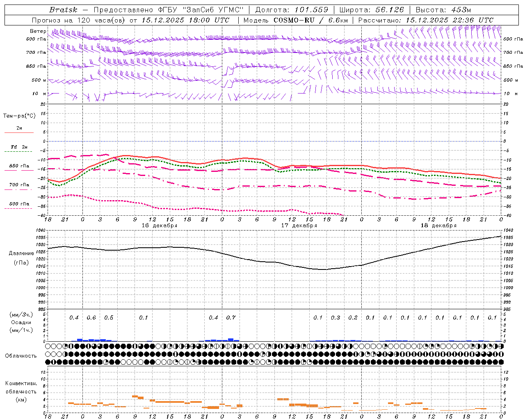The image size is (525, 420).
Task: Select the 700 гПа temperature legend entry
Action: coord(19,185)
